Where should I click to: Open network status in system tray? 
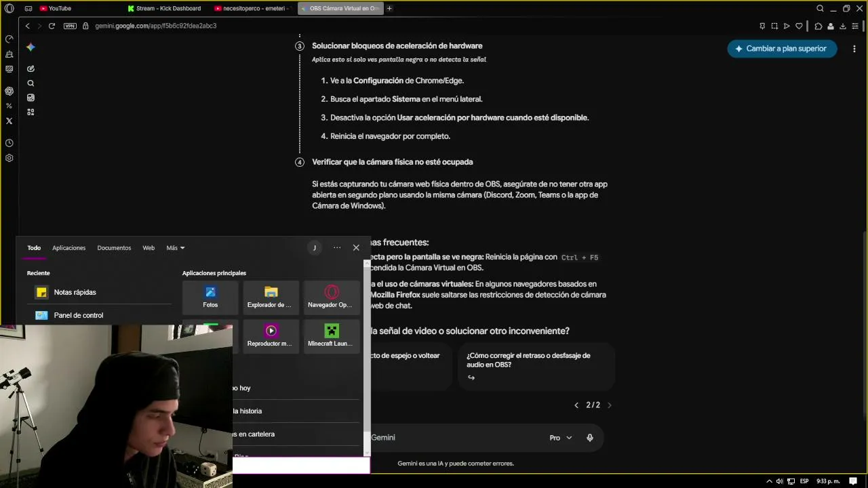pyautogui.click(x=791, y=481)
